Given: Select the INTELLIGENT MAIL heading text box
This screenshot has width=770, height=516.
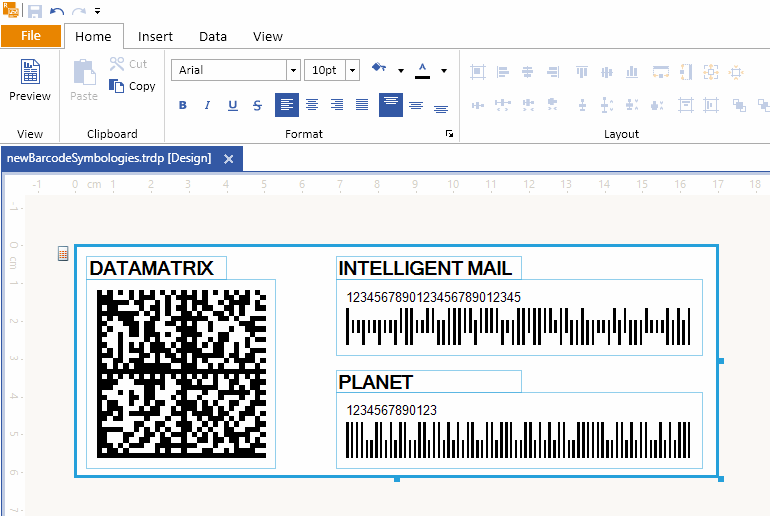Looking at the screenshot, I should click(x=429, y=268).
